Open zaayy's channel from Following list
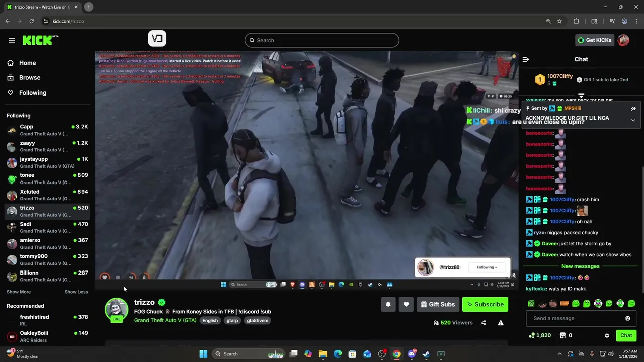This screenshot has width=644, height=362. (47, 146)
